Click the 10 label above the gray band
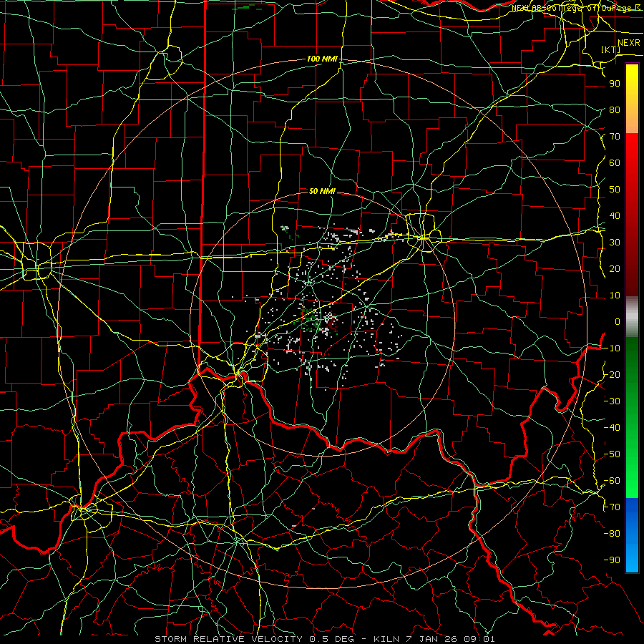Image resolution: width=644 pixels, height=644 pixels. click(x=615, y=296)
